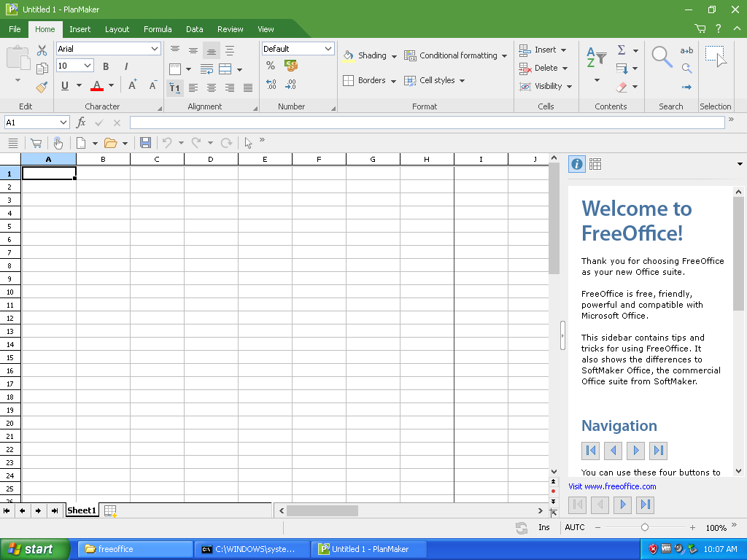Click the Go to pointer icon in quick toolbar
The image size is (747, 560).
248,142
